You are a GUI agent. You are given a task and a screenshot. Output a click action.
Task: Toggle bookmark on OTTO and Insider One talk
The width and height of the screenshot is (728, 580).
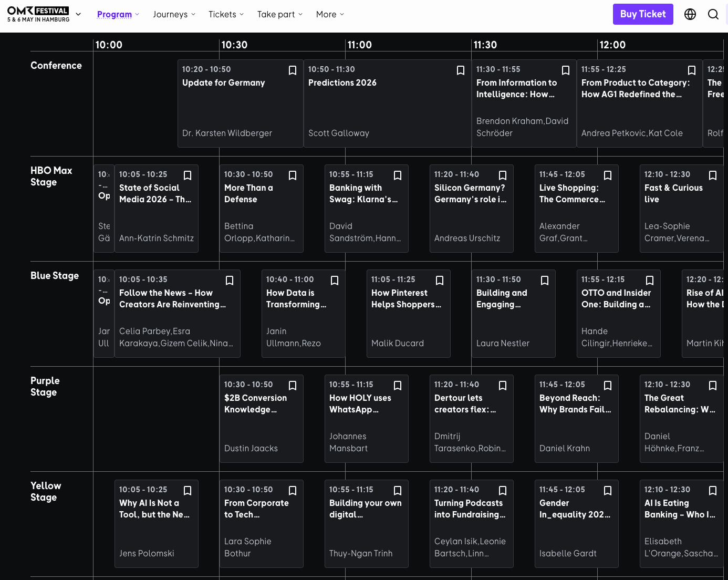point(650,281)
